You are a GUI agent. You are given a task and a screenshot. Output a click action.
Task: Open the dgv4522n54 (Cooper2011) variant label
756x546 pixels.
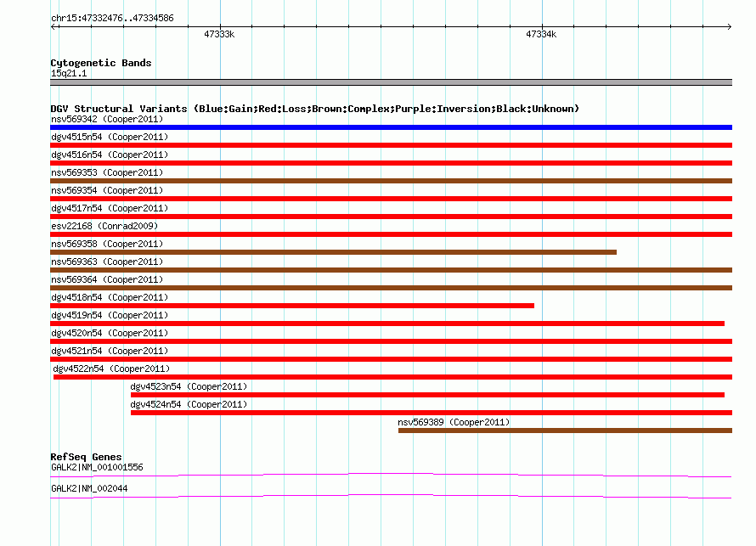(111, 369)
